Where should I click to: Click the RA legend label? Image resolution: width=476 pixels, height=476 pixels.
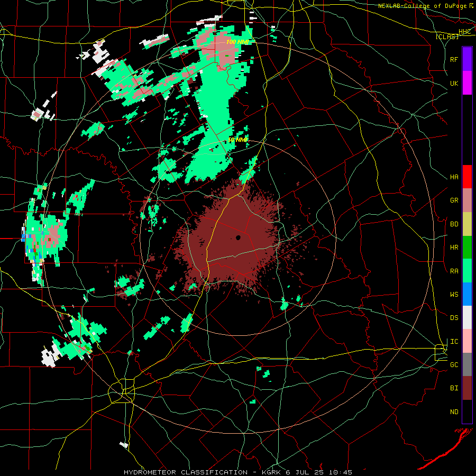tap(454, 271)
